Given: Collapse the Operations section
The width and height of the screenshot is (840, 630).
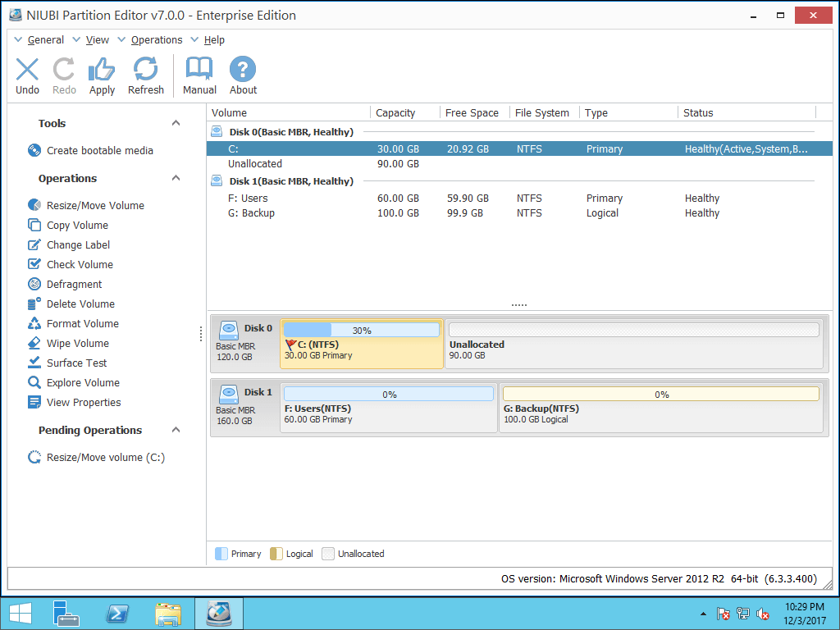Looking at the screenshot, I should tap(176, 178).
